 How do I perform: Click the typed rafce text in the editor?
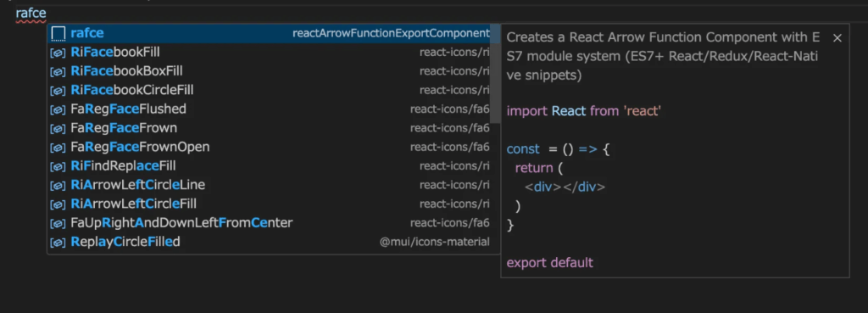(x=31, y=14)
